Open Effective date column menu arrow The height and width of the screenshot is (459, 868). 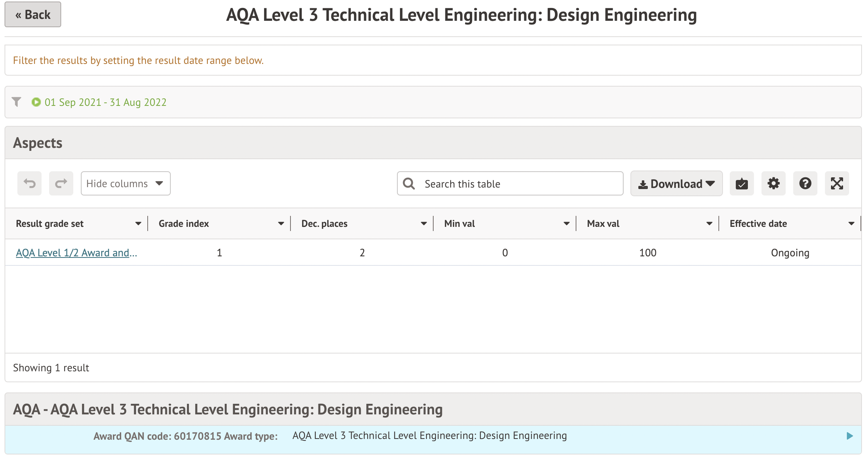coord(851,224)
